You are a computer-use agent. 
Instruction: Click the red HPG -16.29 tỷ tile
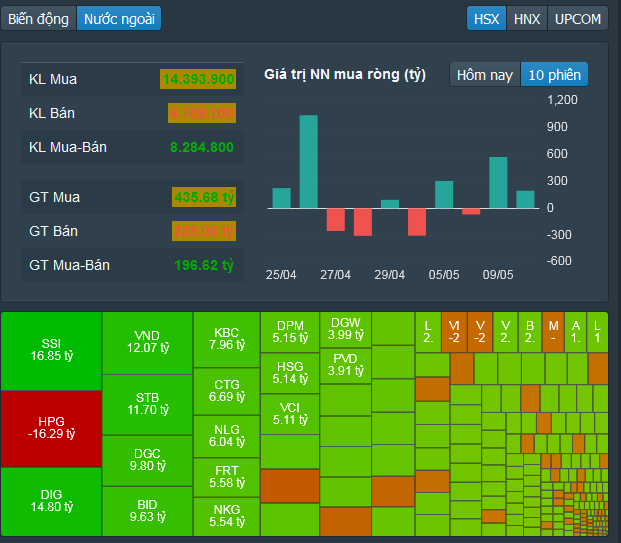[51, 429]
